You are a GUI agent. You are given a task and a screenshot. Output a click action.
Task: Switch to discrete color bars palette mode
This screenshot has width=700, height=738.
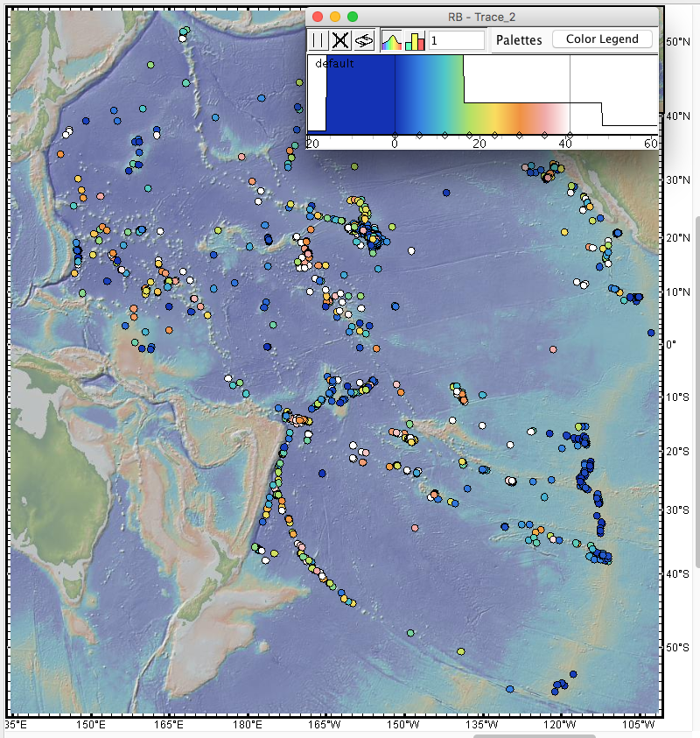tap(415, 40)
